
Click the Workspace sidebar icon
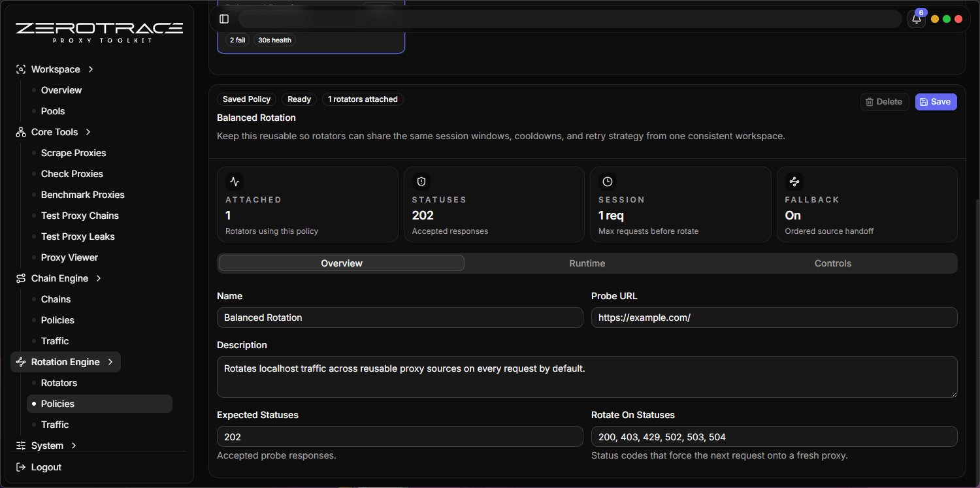coord(20,69)
